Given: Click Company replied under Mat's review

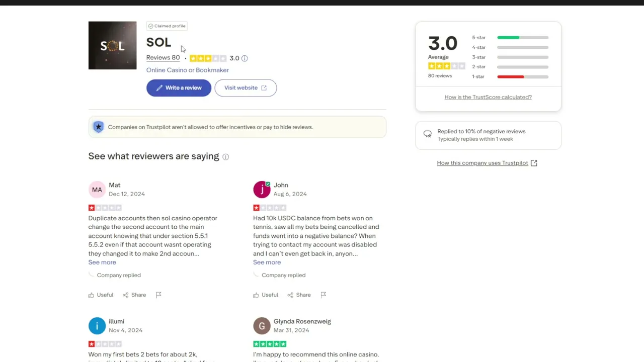Looking at the screenshot, I should point(119,275).
